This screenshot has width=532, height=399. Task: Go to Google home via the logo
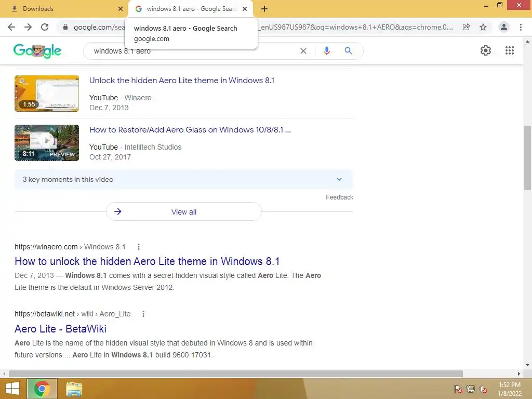tap(37, 51)
